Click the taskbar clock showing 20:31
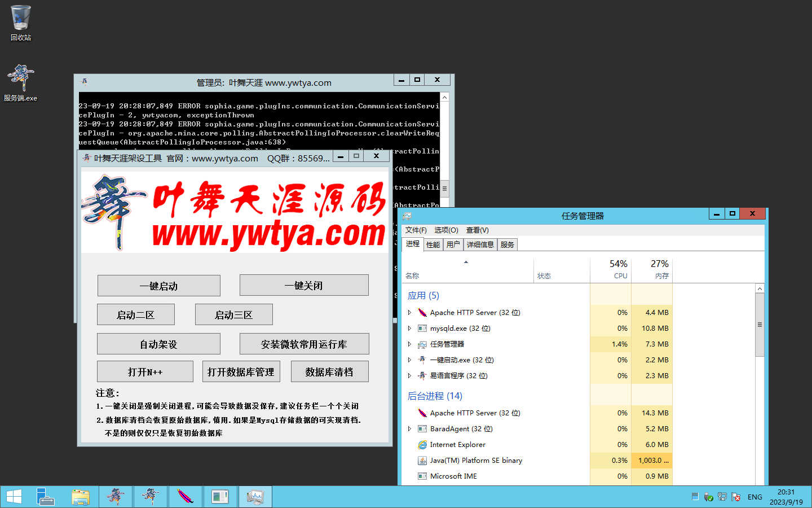Image resolution: width=812 pixels, height=508 pixels. tap(786, 497)
